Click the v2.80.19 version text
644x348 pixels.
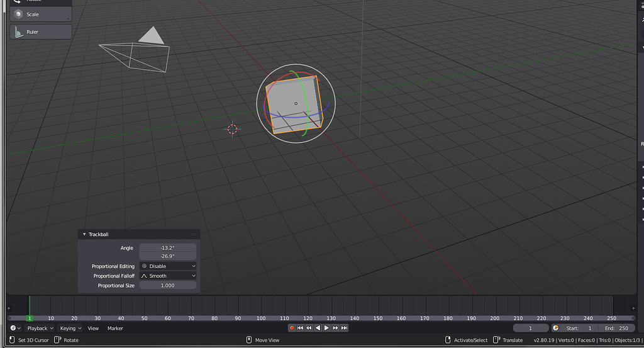coord(544,340)
